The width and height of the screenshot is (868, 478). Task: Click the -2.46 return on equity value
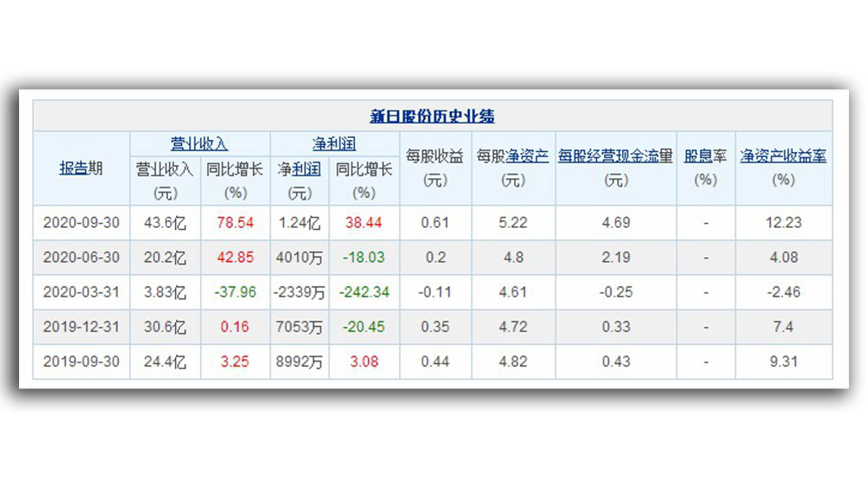point(784,292)
